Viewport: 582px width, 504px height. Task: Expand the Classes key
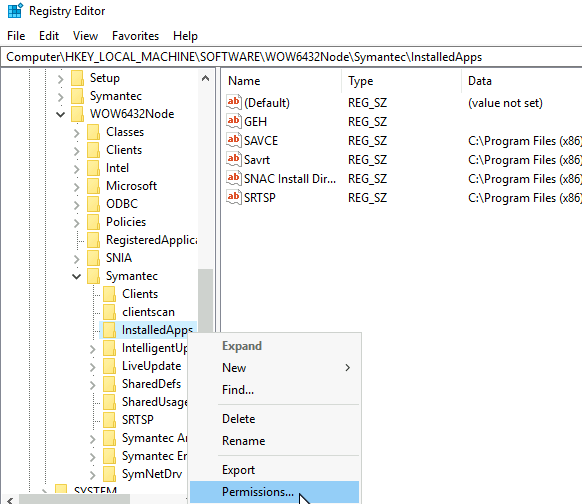pyautogui.click(x=76, y=133)
